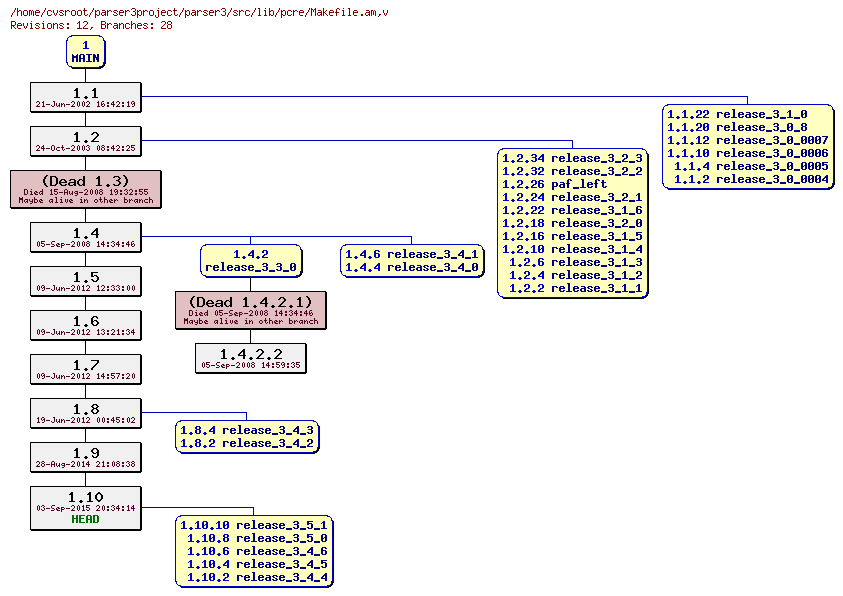Click the Revisions: 12, Branches: 28 text
This screenshot has width=843, height=596.
coord(91,25)
